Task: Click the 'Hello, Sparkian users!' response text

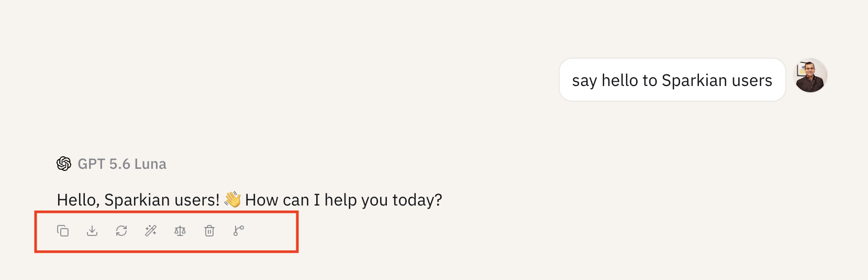Action: (x=138, y=200)
